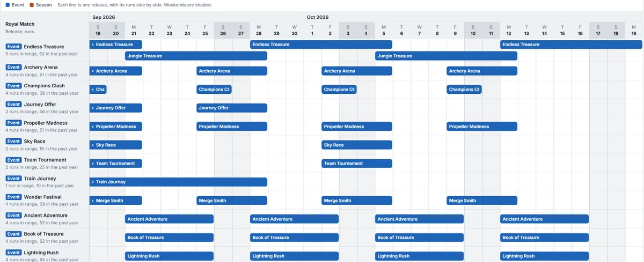Click the blue Event legend dot

click(7, 5)
